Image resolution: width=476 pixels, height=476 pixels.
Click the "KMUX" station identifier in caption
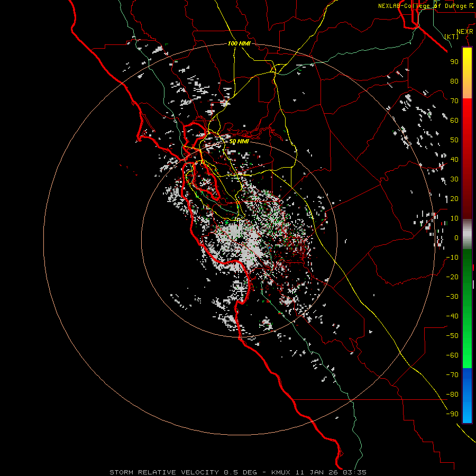click(281, 472)
